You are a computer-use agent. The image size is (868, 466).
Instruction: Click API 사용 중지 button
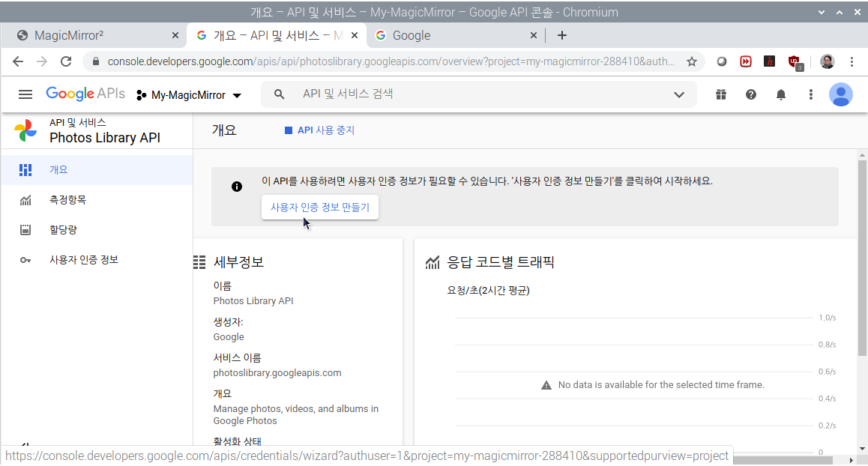[x=319, y=130]
